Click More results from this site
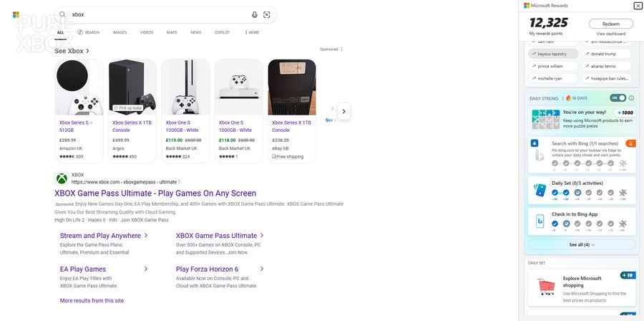Image resolution: width=644 pixels, height=321 pixels. click(92, 300)
